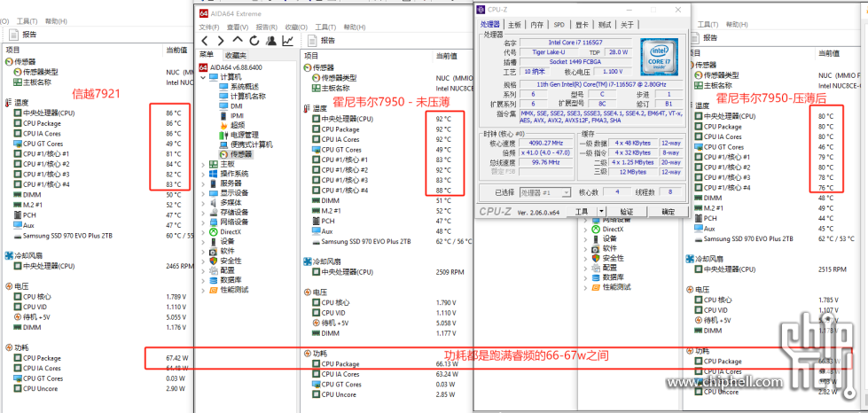Select Samsung SSD 970 EVO Plus row, middle window
The image size is (868, 413).
[387, 242]
